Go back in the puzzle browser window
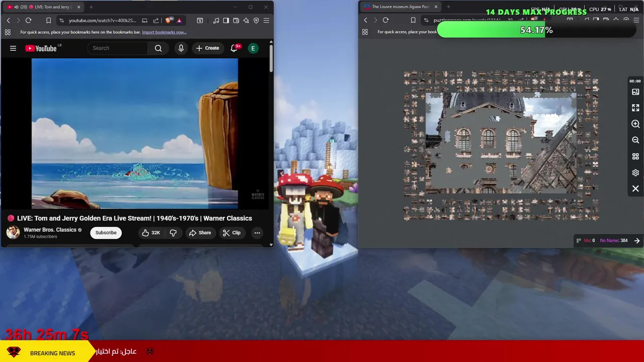644x362 pixels. click(365, 20)
